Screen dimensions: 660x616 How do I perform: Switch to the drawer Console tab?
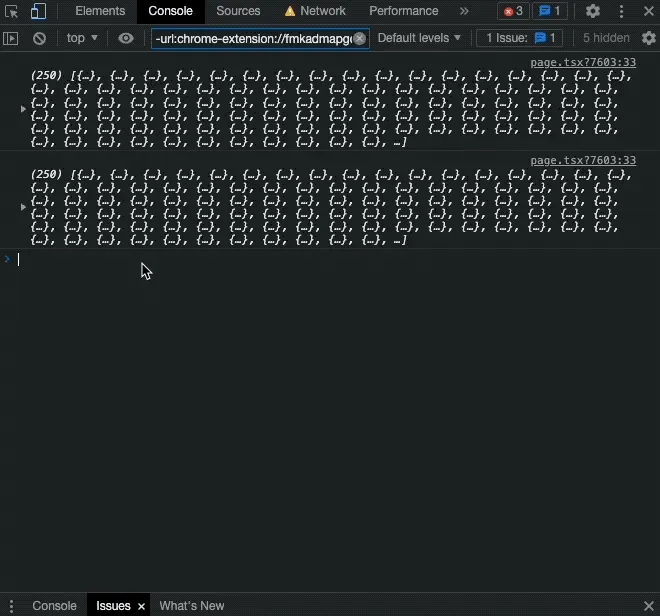[x=54, y=606]
